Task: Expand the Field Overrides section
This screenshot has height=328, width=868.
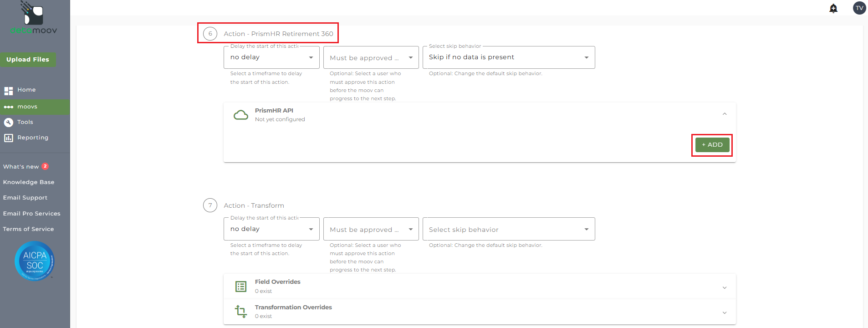Action: (725, 287)
